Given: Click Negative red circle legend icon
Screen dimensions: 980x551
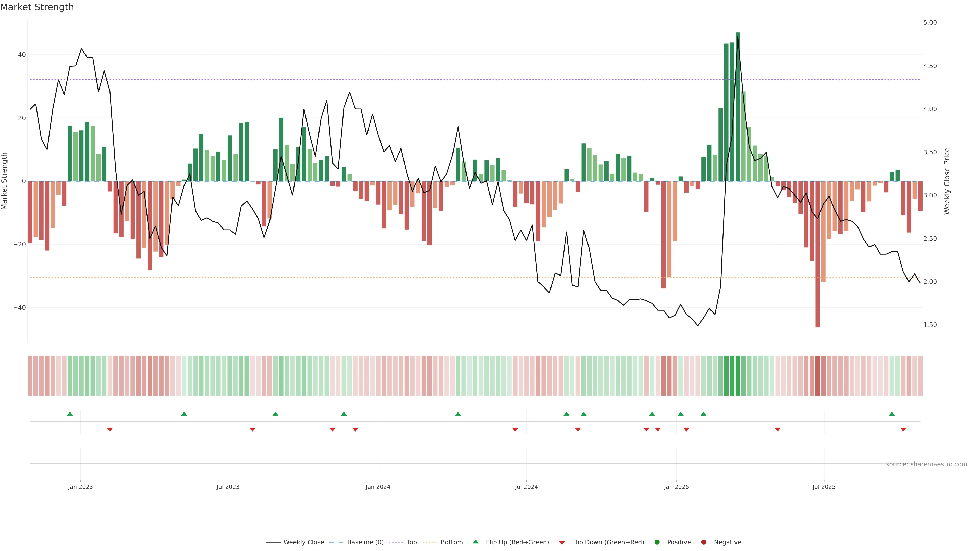Looking at the screenshot, I should (703, 542).
